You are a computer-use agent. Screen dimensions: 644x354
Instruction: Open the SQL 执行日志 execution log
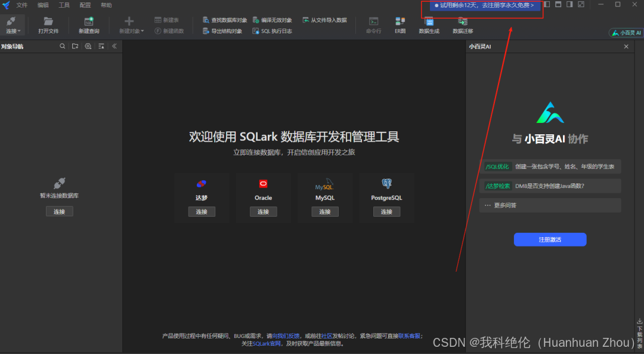272,31
